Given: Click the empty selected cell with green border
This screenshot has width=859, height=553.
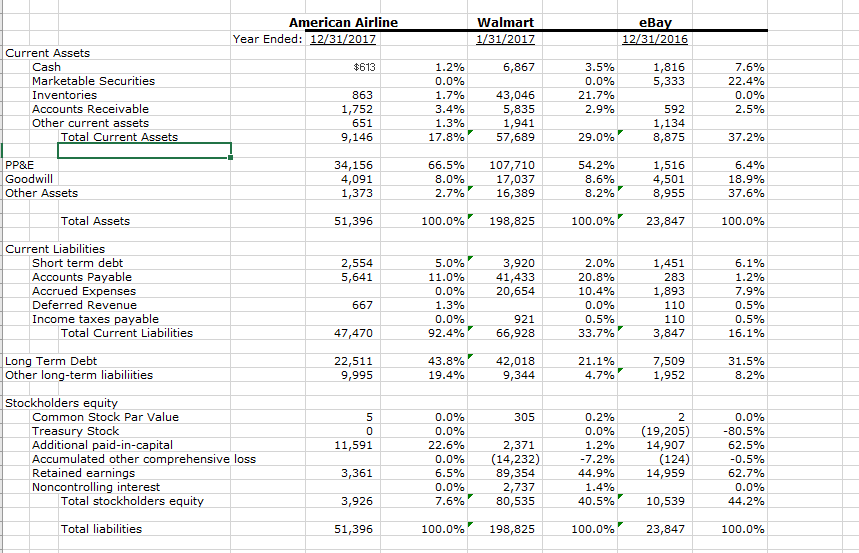Looking at the screenshot, I should pyautogui.click(x=145, y=151).
